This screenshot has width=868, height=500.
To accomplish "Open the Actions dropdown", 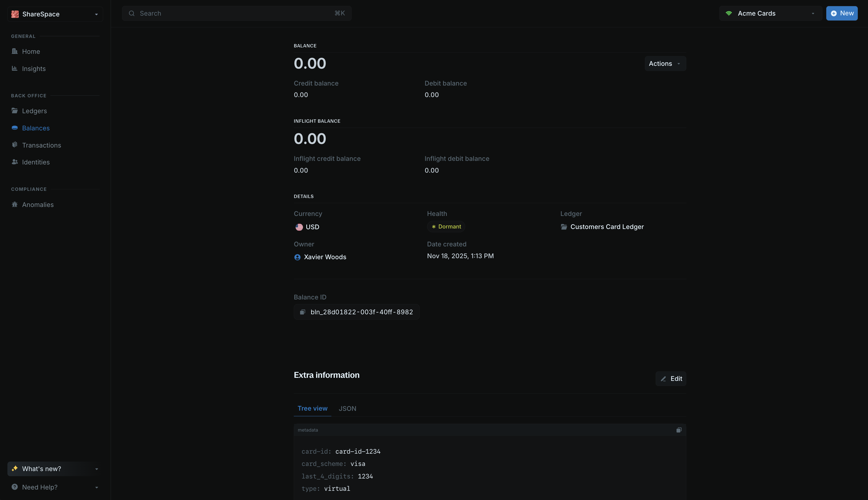I will [665, 64].
